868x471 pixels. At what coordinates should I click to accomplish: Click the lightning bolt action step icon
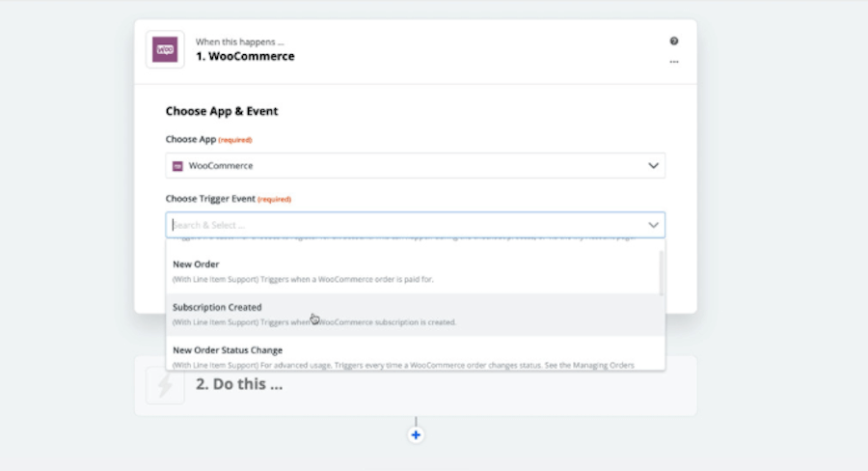point(165,384)
